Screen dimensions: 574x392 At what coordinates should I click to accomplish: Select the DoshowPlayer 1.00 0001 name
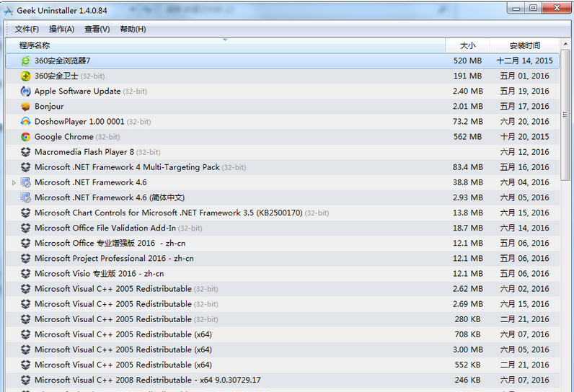tap(79, 121)
